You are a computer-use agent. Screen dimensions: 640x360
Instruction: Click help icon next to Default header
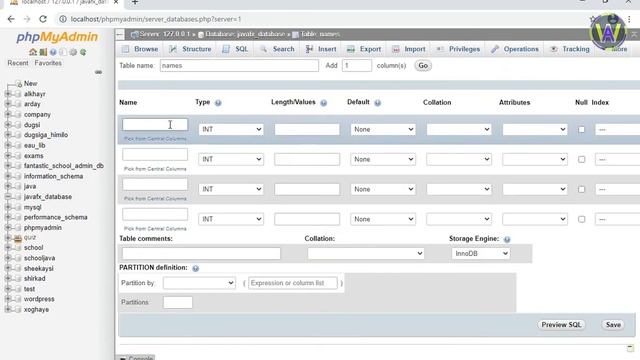[x=378, y=103]
